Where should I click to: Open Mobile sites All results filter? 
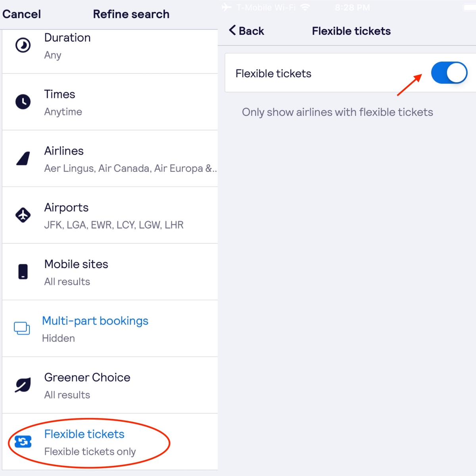(x=110, y=272)
